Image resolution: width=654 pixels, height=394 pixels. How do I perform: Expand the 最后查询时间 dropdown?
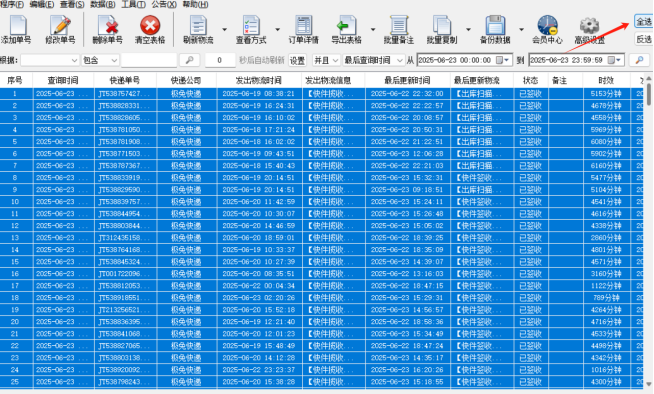click(373, 60)
